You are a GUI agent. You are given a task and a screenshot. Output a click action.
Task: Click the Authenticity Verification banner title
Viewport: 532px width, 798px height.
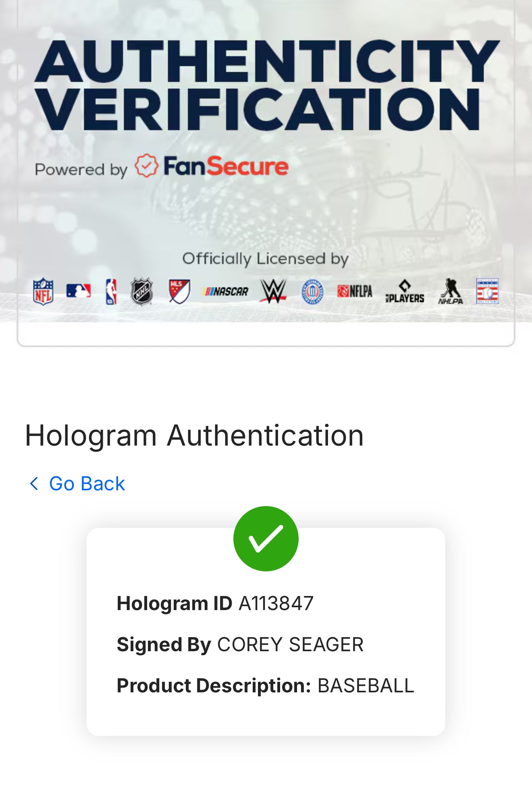tap(267, 85)
